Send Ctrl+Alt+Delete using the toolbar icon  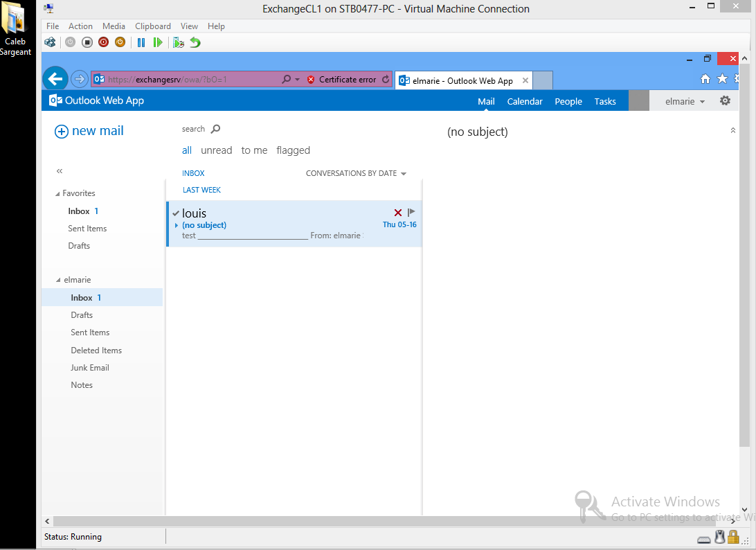50,42
